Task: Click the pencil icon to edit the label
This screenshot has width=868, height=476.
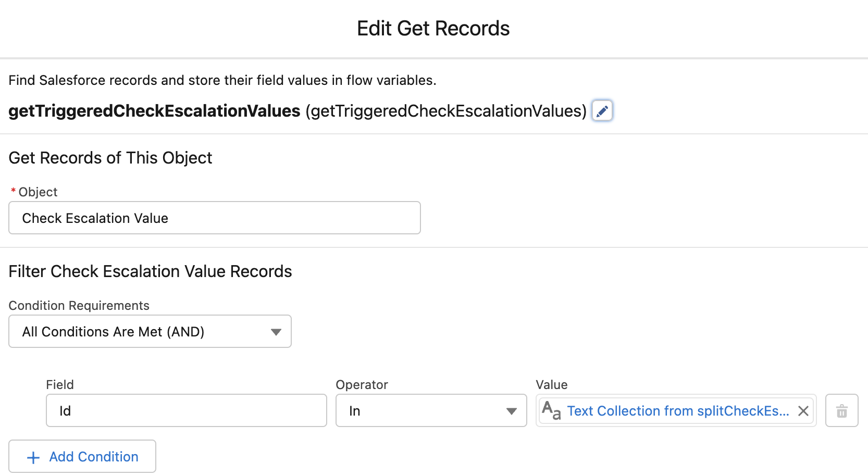Action: click(x=602, y=111)
